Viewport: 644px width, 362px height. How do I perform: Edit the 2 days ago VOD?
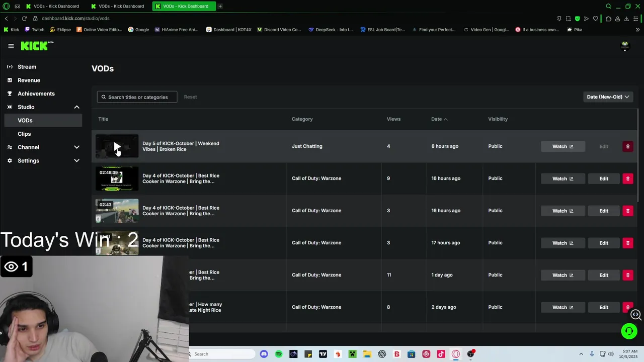[x=604, y=307]
